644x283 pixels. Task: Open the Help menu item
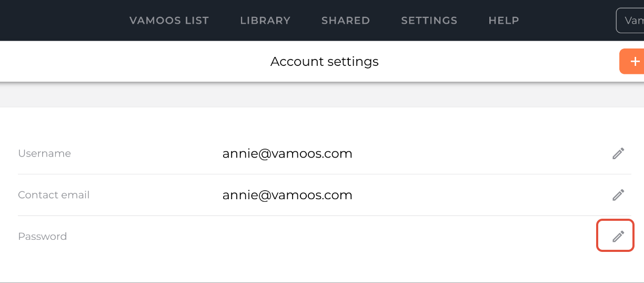coord(504,21)
